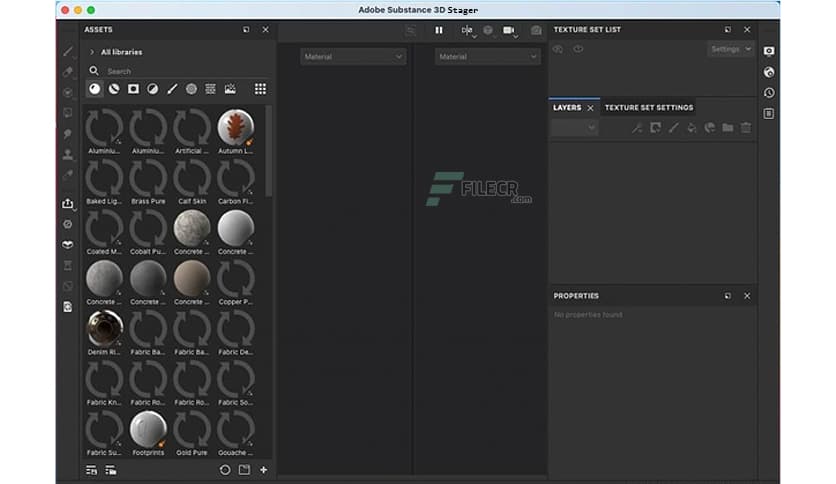The height and width of the screenshot is (484, 836).
Task: Open Log icon in right dock
Action: pyautogui.click(x=769, y=114)
